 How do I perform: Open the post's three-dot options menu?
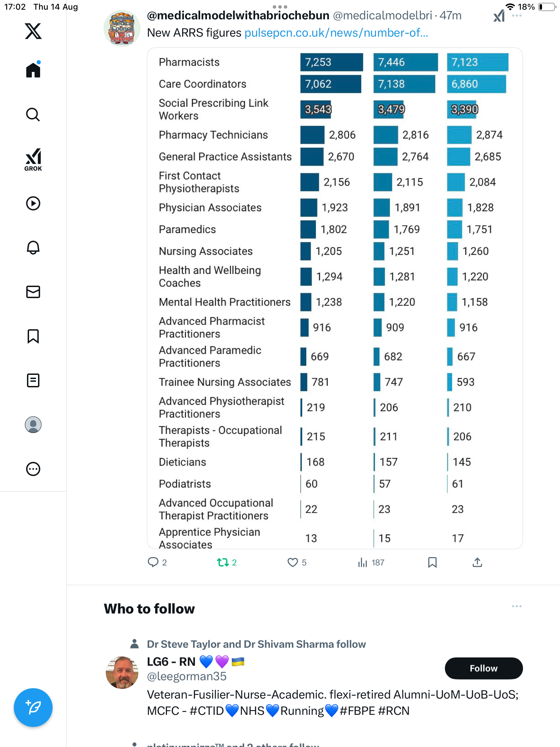517,16
